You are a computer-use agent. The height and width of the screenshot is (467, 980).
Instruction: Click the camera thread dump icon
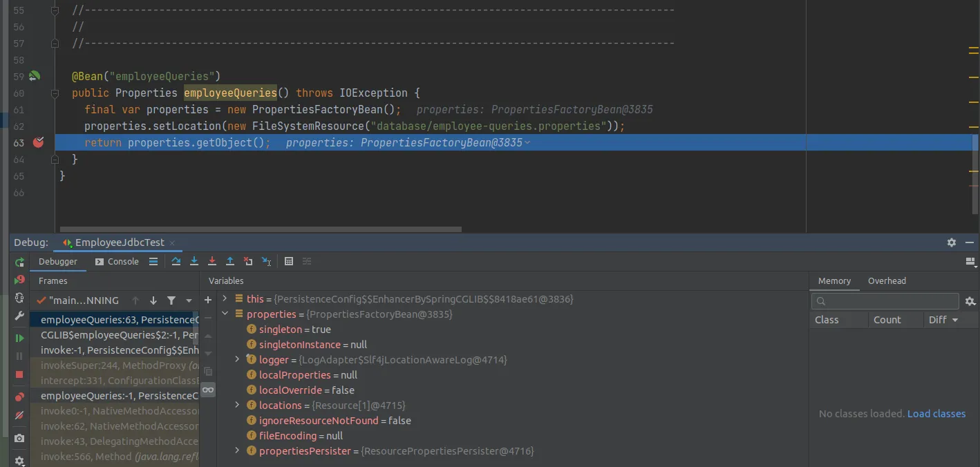[x=19, y=438]
